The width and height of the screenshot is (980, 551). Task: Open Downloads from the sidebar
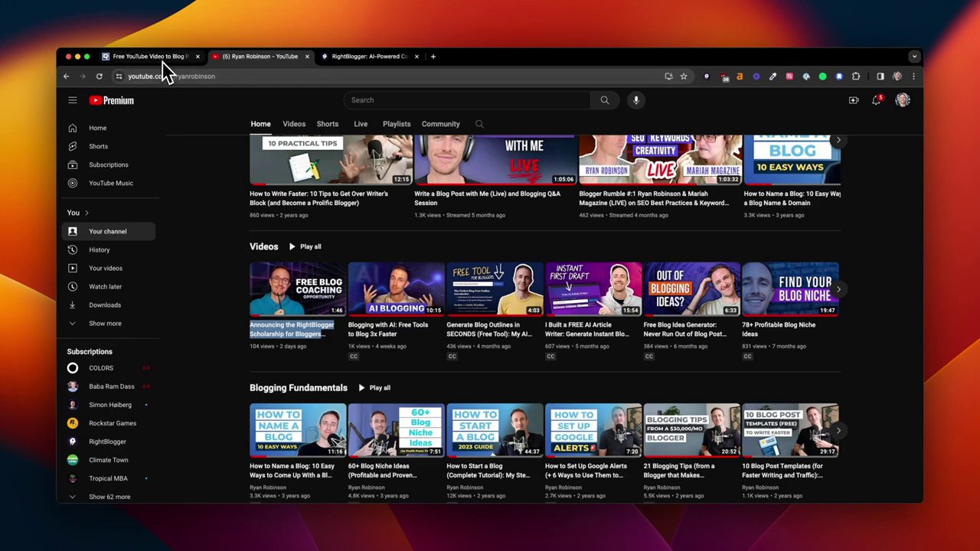105,305
